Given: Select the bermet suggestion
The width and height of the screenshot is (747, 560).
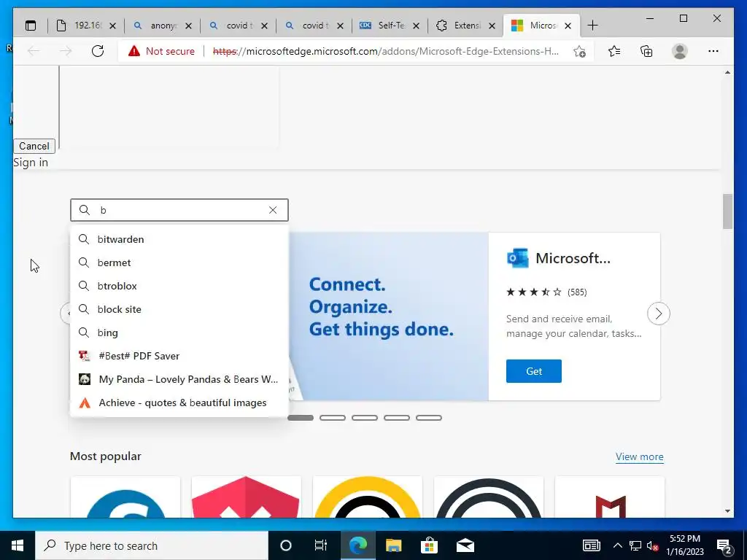Looking at the screenshot, I should 179,262.
